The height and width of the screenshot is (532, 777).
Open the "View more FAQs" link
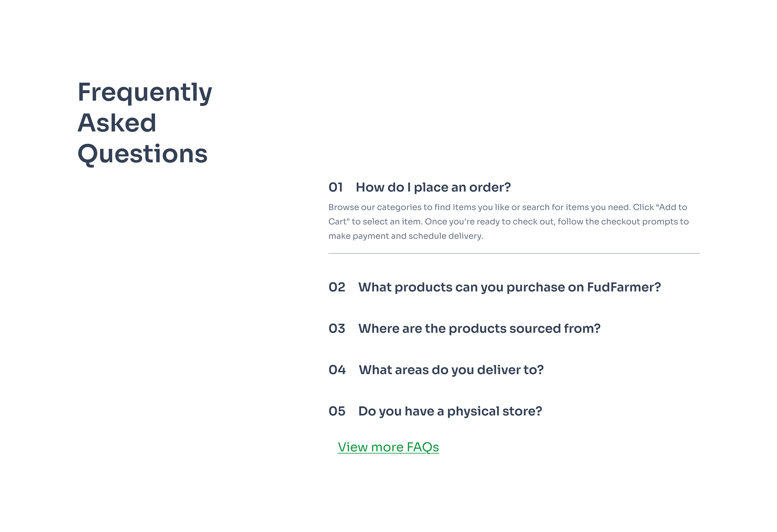[x=388, y=447]
